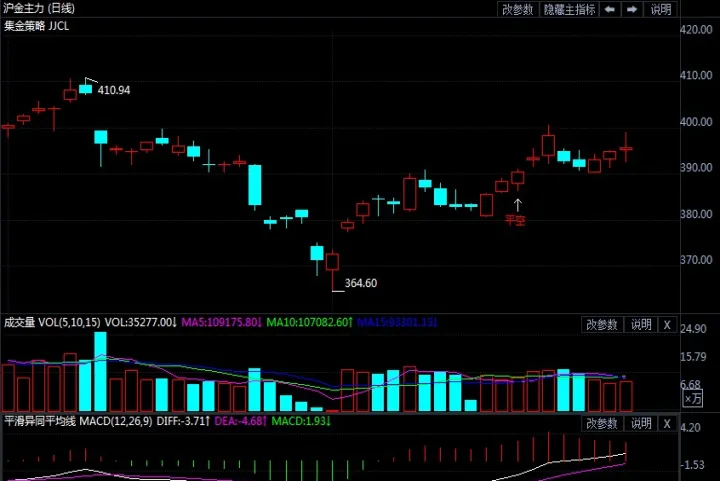Click the 集金策略 JJCL indicator label

[36, 26]
